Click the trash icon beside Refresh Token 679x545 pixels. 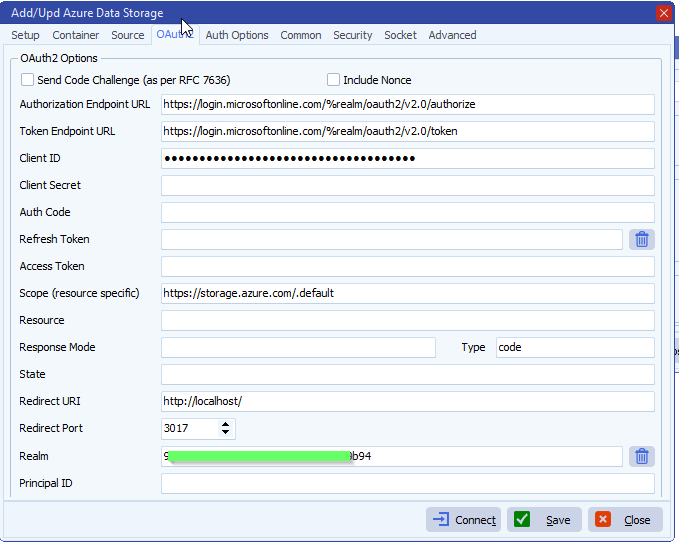coord(641,239)
